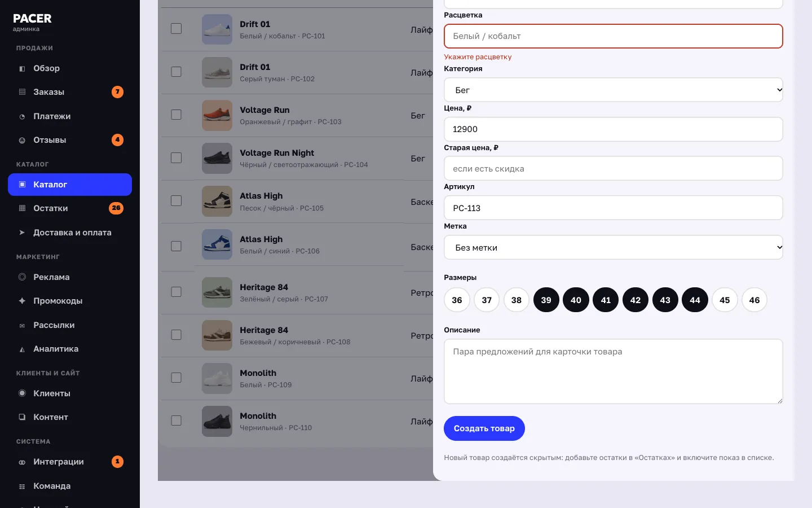The height and width of the screenshot is (508, 812).
Task: Open the Промокоды page
Action: coord(70,301)
